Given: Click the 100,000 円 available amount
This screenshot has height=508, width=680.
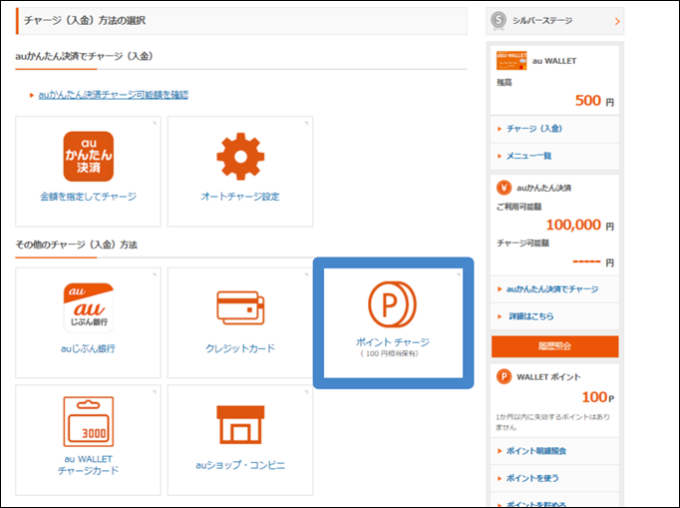Looking at the screenshot, I should (580, 225).
